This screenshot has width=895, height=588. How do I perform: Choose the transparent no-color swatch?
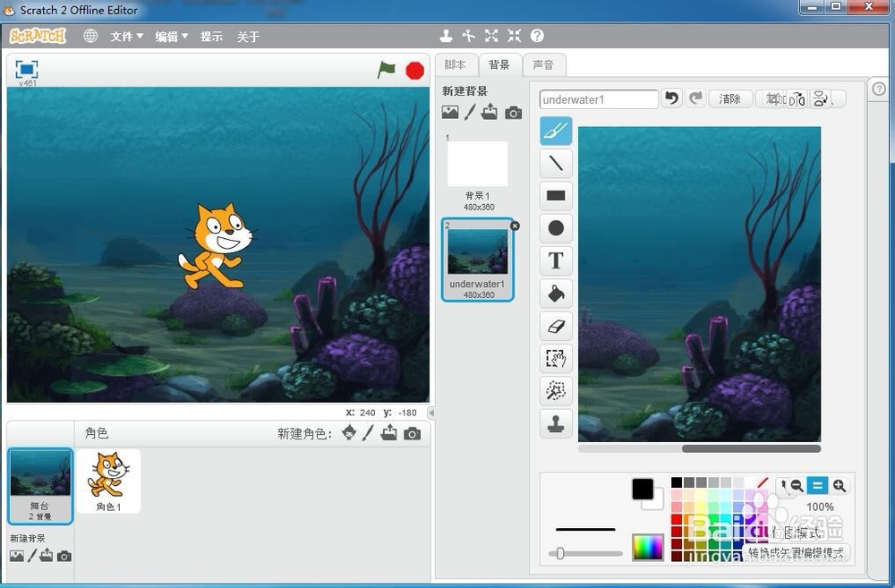pos(763,482)
